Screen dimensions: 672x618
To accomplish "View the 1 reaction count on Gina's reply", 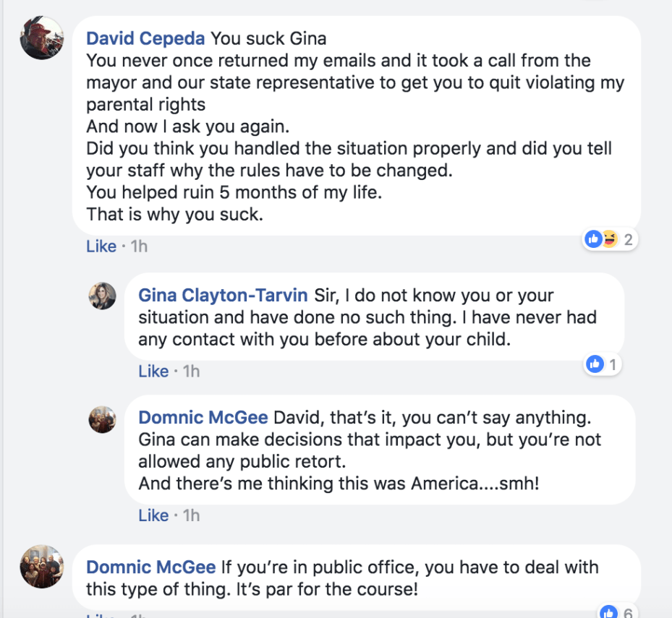I will pyautogui.click(x=611, y=364).
